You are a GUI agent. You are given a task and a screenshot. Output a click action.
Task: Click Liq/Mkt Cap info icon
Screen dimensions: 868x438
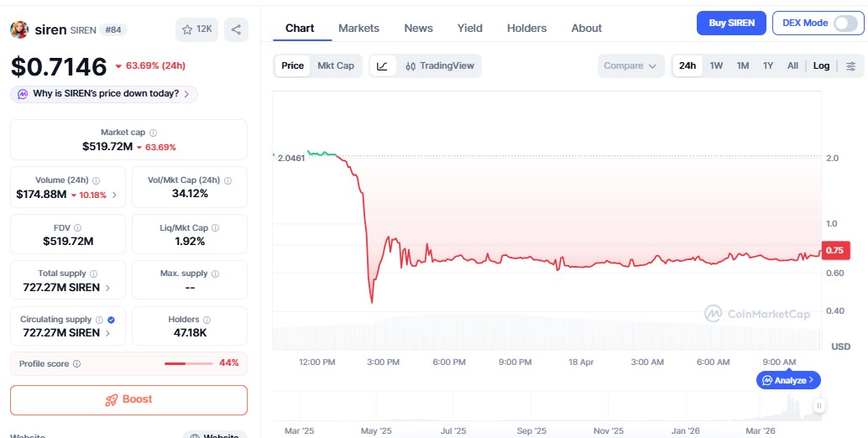point(216,228)
